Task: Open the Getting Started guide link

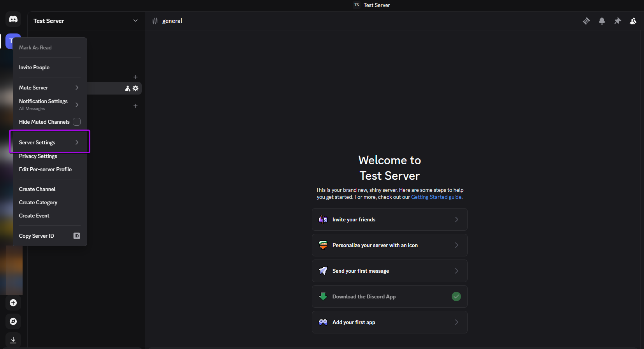Action: point(436,197)
